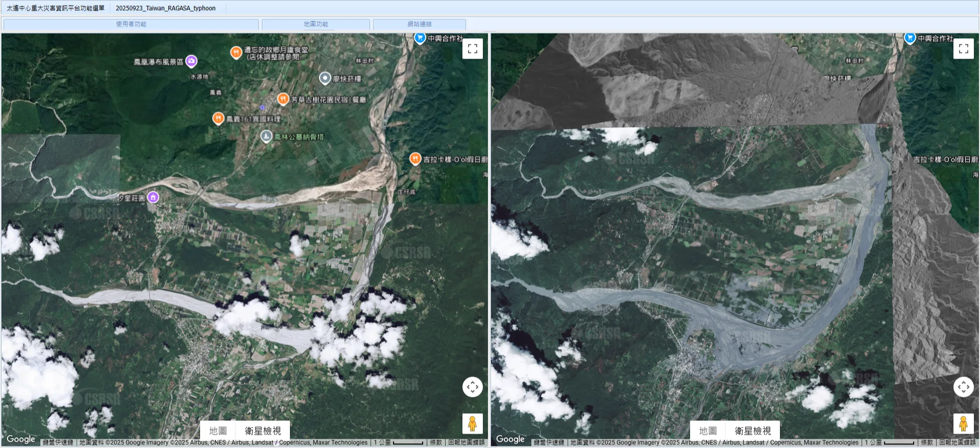Toggle fullscreen on the right map
The image size is (980, 448).
[963, 49]
